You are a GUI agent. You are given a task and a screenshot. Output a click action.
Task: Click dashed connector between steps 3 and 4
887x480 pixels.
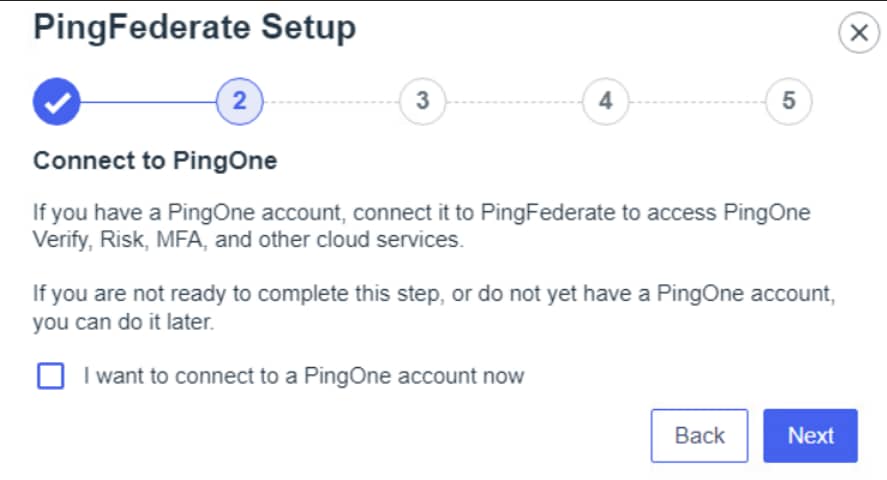(514, 101)
